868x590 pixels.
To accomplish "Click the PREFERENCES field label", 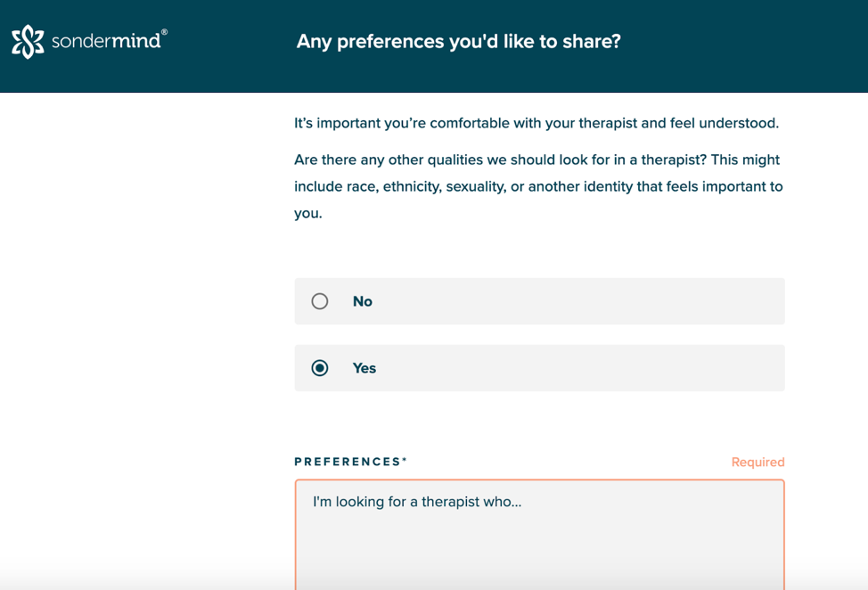I will 348,462.
